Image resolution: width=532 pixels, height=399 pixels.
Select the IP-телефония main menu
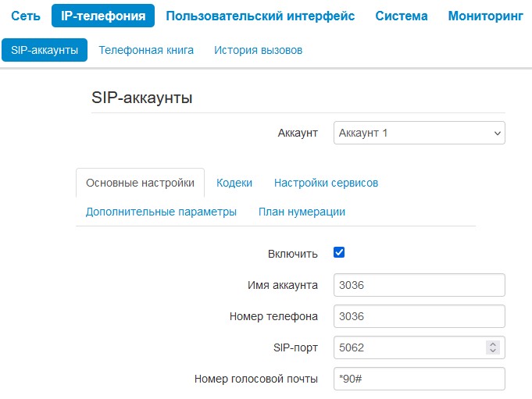(x=103, y=16)
